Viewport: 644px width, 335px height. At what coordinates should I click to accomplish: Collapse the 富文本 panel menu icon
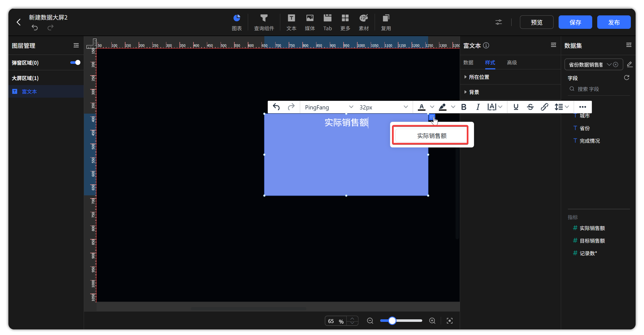553,45
